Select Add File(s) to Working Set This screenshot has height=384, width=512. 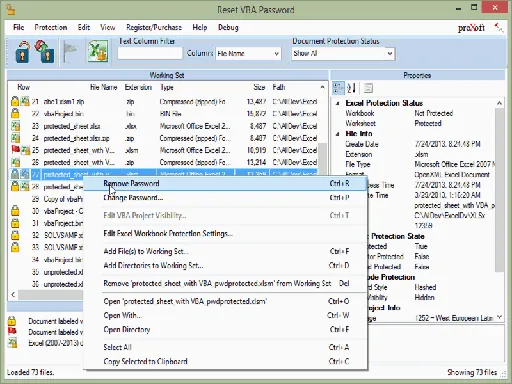[x=225, y=251]
